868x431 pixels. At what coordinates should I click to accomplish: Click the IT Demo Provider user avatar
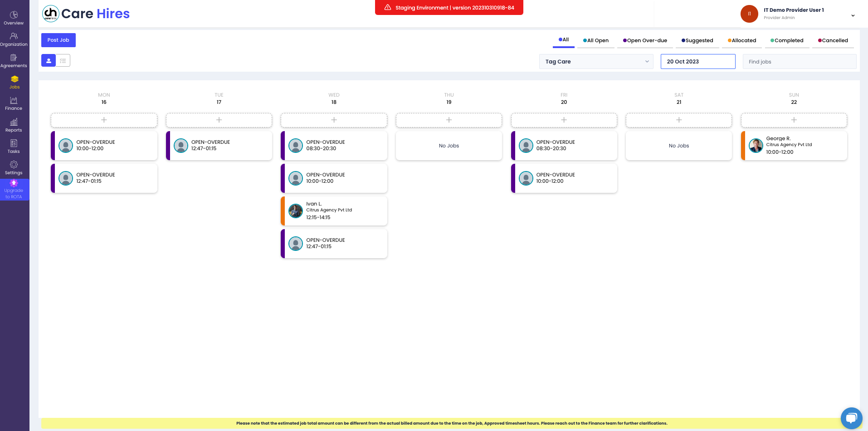749,14
